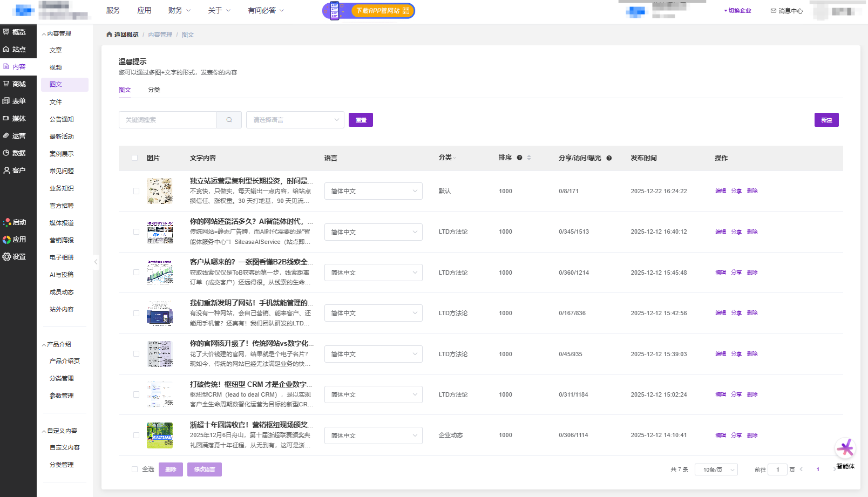Check the 全选 checkbox at bottom
This screenshot has height=497, width=868.
click(x=135, y=469)
